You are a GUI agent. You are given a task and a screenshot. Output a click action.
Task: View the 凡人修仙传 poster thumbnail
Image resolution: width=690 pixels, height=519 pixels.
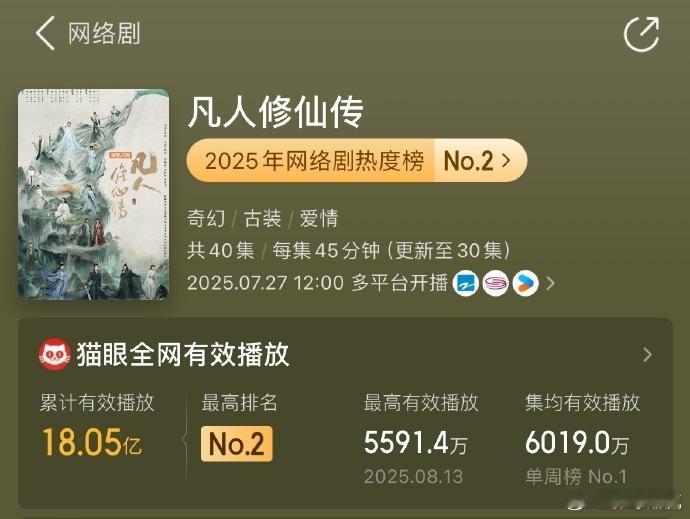[93, 194]
